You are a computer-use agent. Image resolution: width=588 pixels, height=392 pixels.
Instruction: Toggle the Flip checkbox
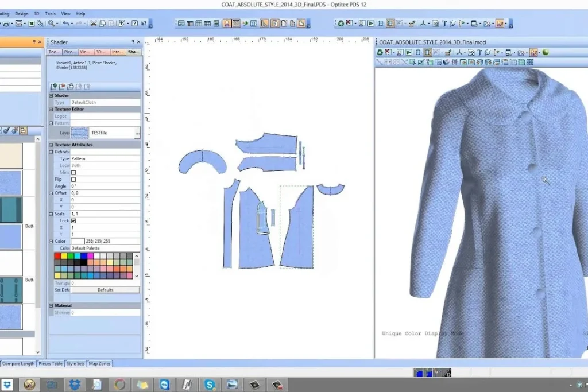pyautogui.click(x=73, y=179)
